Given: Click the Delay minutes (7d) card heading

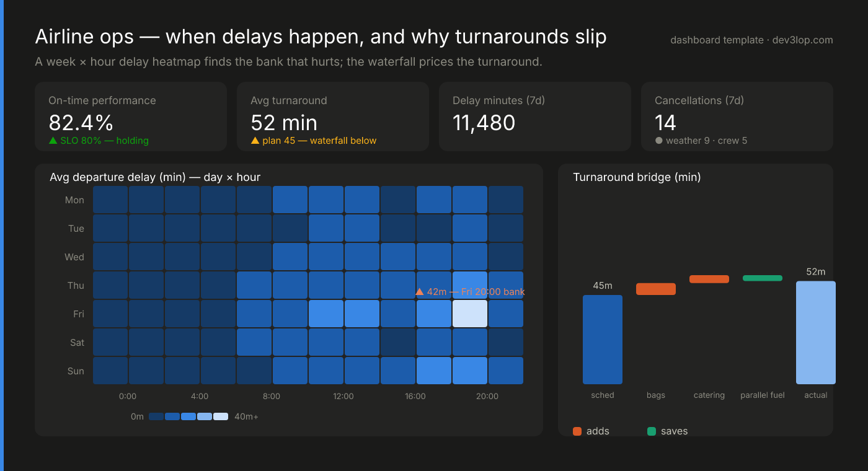Looking at the screenshot, I should point(498,100).
